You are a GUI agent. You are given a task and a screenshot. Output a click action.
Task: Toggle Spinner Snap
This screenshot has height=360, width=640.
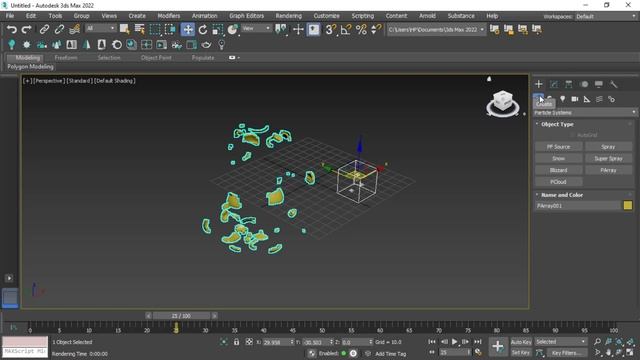point(376,29)
